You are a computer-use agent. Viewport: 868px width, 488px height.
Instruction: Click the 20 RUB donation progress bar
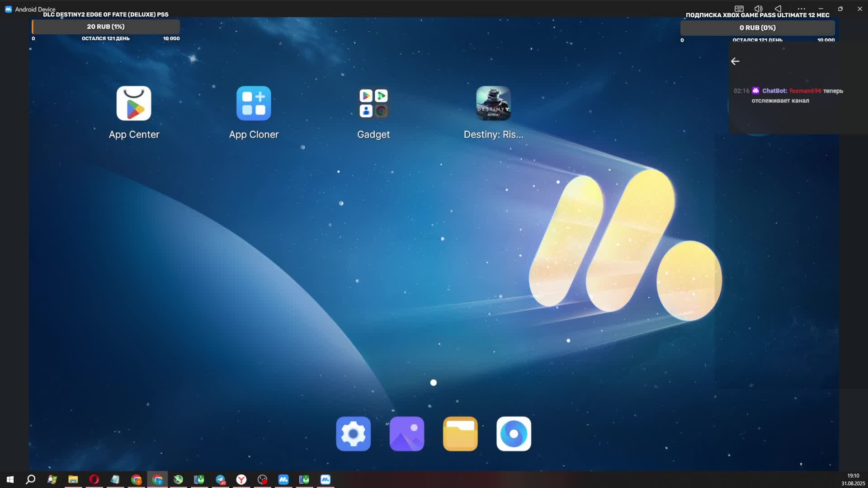[x=106, y=27]
